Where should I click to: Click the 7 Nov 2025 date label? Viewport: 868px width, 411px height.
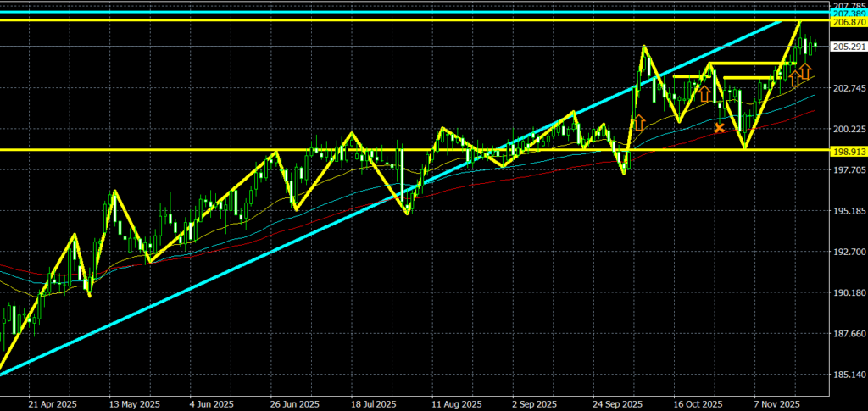coord(776,403)
